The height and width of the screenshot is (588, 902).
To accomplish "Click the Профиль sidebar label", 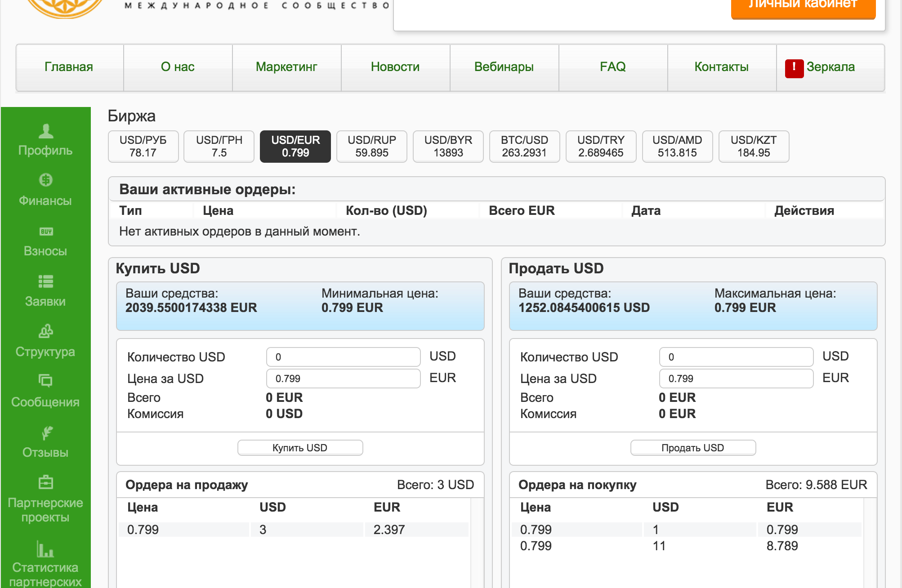I will tap(45, 151).
